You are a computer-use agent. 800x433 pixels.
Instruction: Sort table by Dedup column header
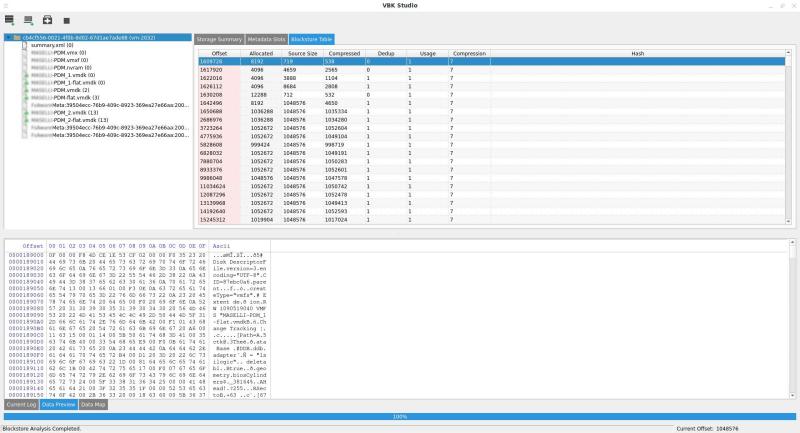[386, 53]
